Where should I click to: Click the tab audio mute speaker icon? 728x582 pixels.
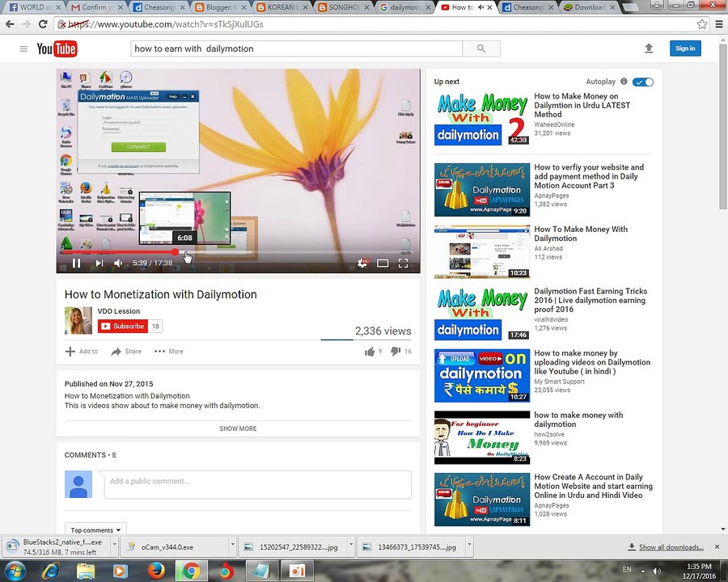tap(480, 7)
